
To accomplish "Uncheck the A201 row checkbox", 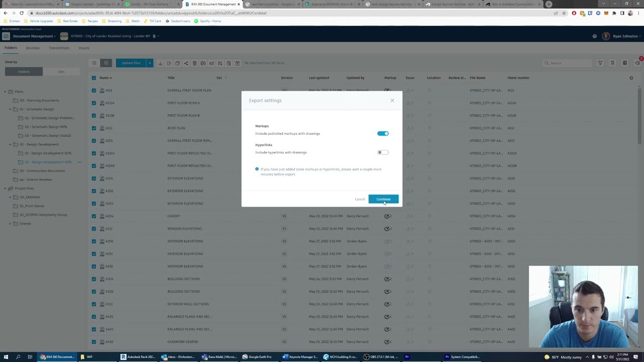I will coord(94,178).
